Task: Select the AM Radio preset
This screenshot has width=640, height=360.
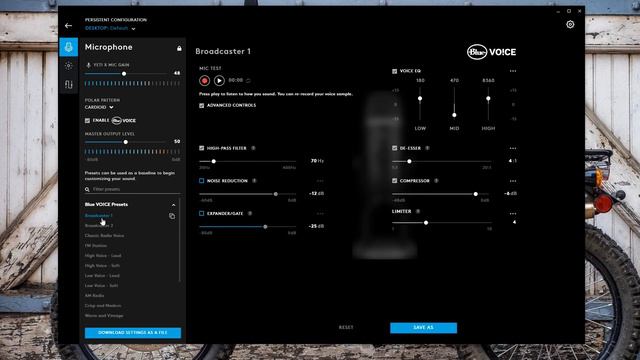Action: (94, 296)
